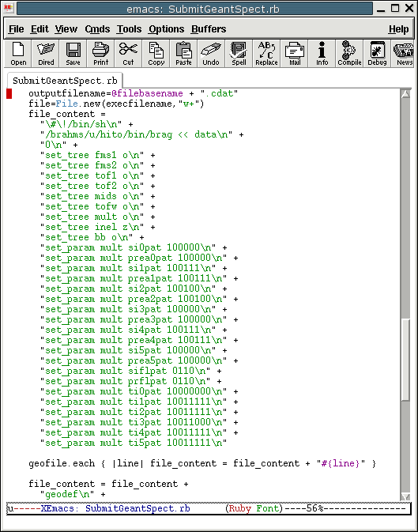Open Dired directory browser icon
Screen dimensions: 418x532
coord(46,53)
